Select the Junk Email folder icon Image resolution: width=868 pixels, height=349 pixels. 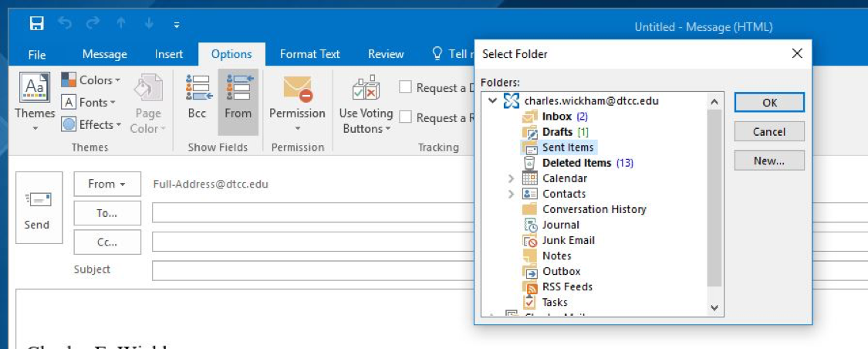530,240
